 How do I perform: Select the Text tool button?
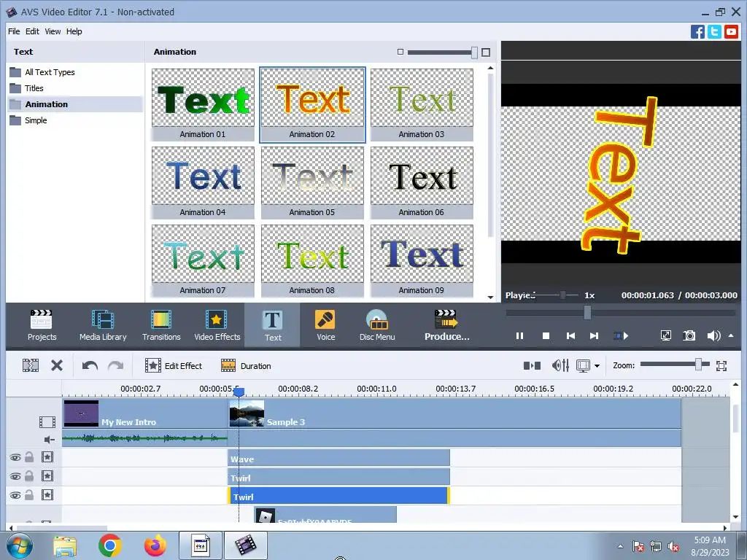coord(273,326)
